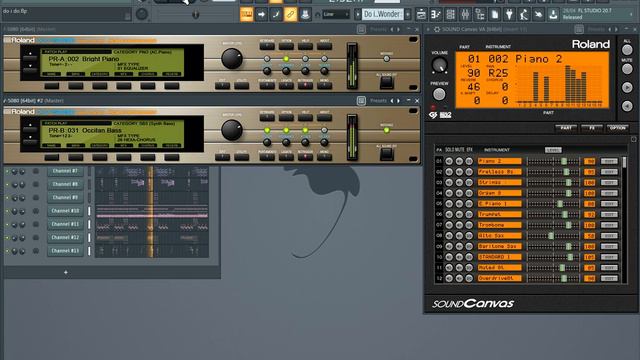Open the piano roll view icon
Viewport: 640px width, 360px height.
[x=436, y=15]
